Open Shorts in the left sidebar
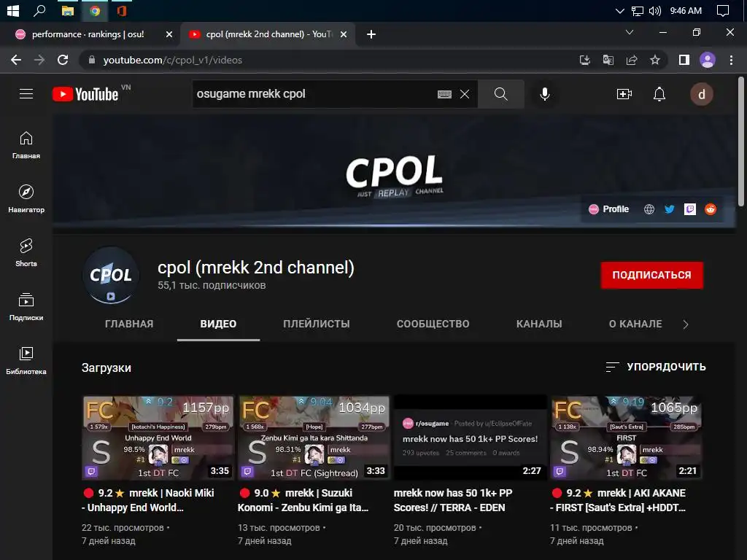The height and width of the screenshot is (560, 747). 26,253
